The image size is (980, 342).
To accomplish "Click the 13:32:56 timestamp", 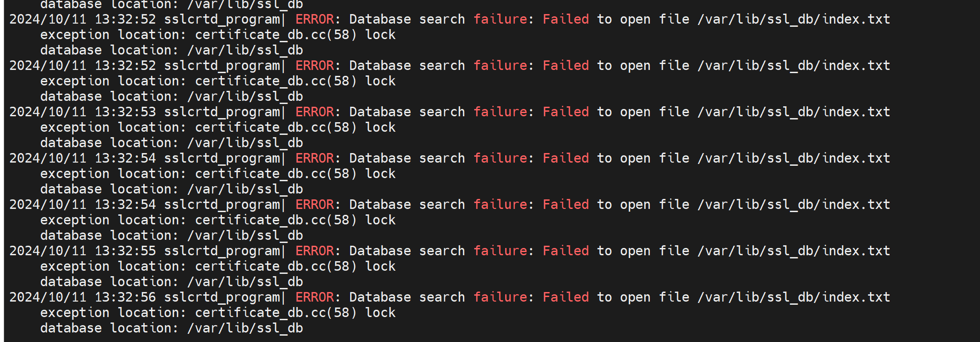I will click(x=125, y=297).
